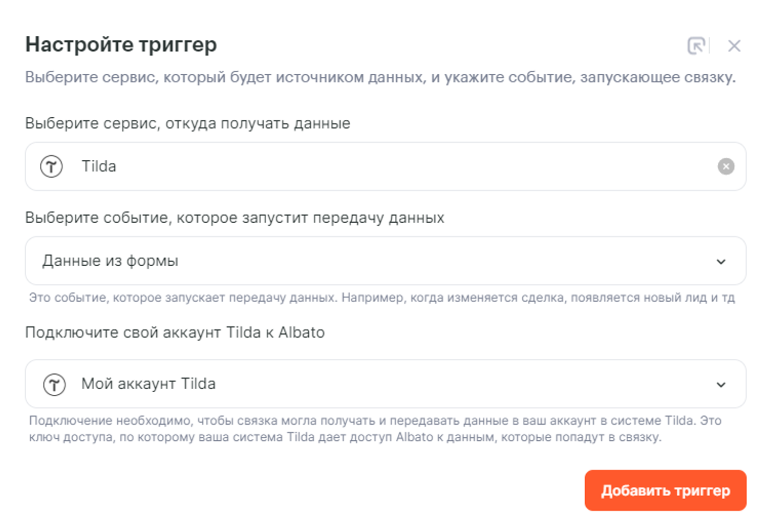The image size is (768, 532).
Task: Expand the account dropdown chevron arrow
Action: pos(721,385)
